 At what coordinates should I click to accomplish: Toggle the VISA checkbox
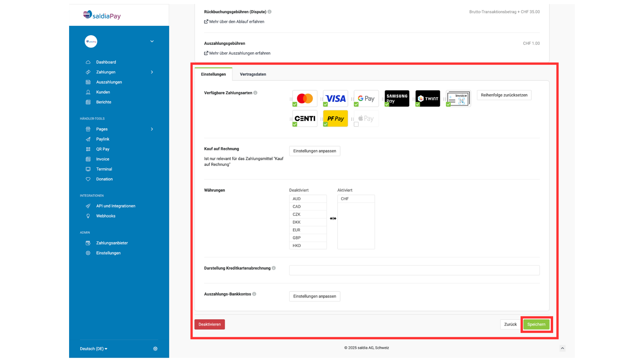pos(325,104)
